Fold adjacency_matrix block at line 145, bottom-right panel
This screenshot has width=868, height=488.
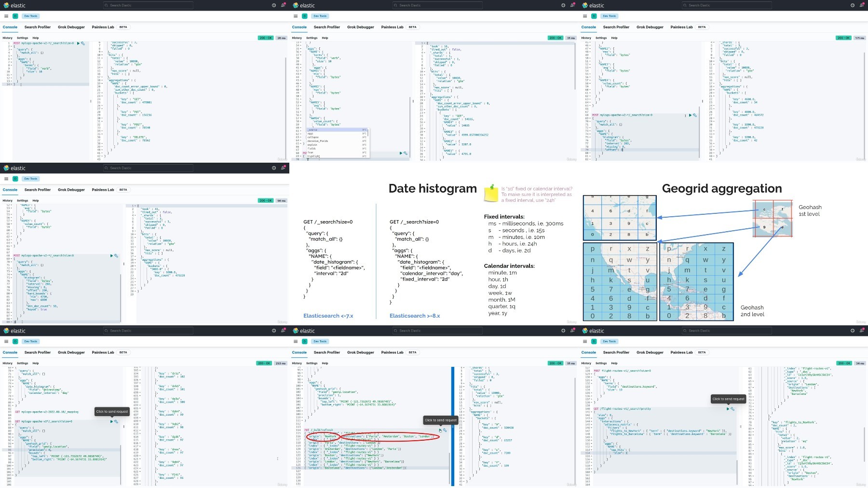coord(591,424)
